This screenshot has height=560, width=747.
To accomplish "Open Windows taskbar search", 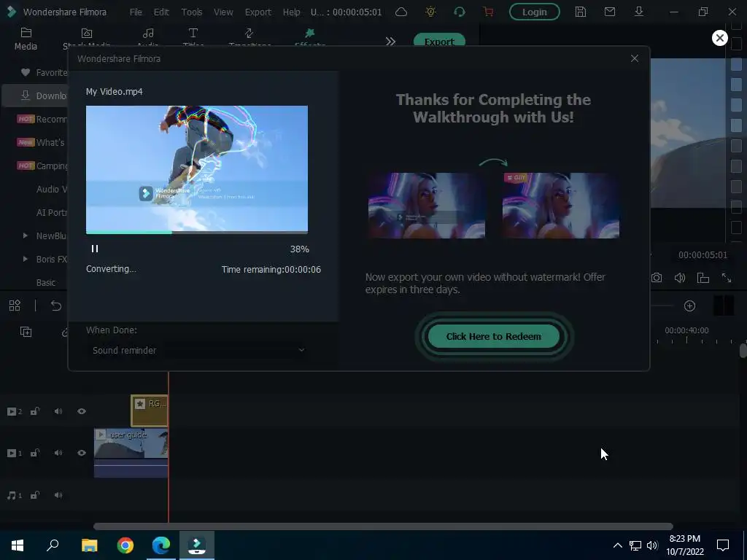I will [53, 545].
